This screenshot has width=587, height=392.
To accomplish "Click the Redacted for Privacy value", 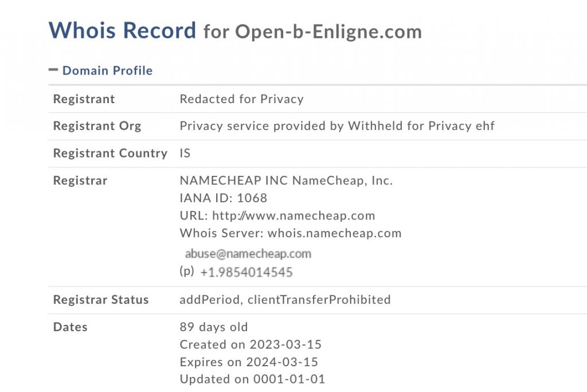I will coord(241,99).
